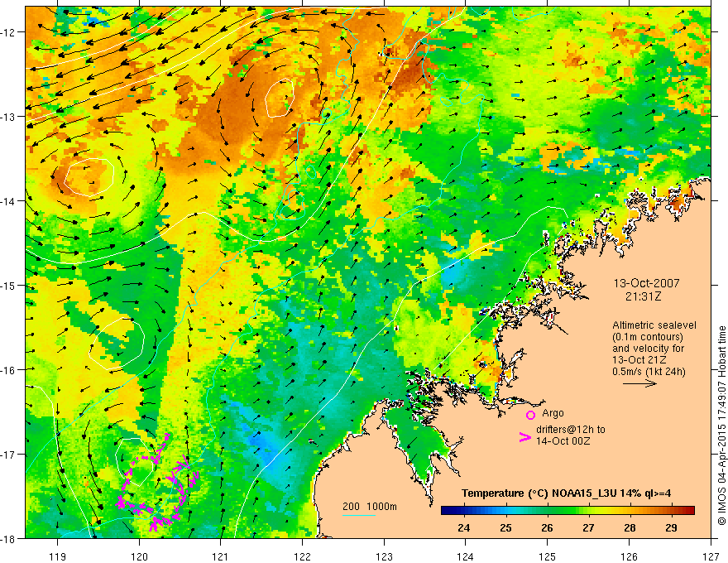The image size is (728, 563).
Task: Click latitude axis label -12
Action: [x=8, y=32]
